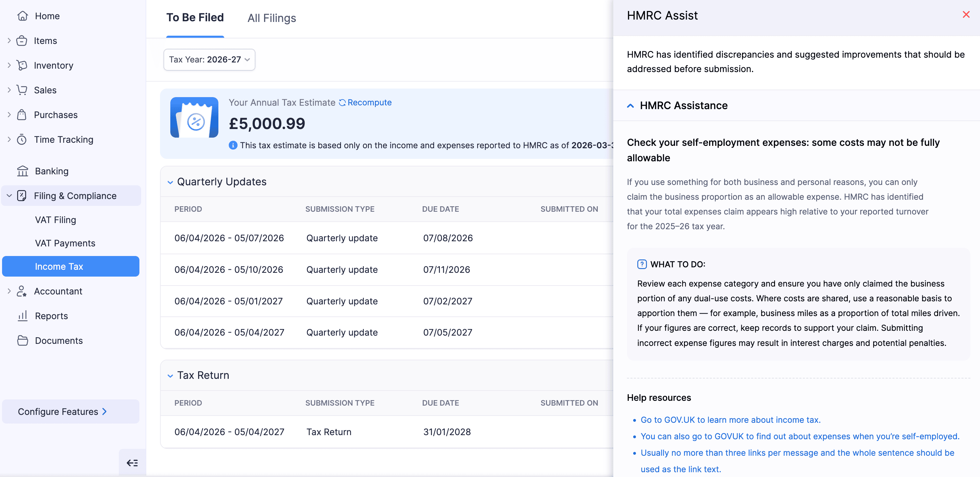Screen dimensions: 980x477
Task: Click the Quarterly Updates DUE DATE column header
Action: [441, 209]
